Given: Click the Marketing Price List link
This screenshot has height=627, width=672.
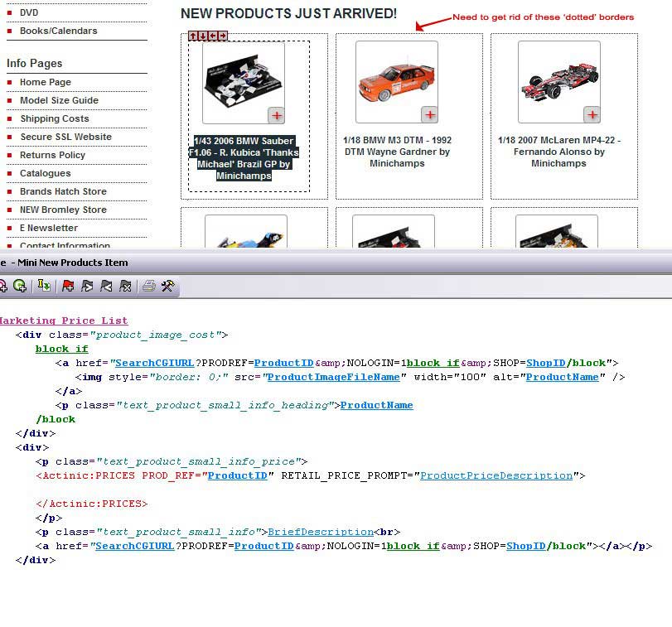Looking at the screenshot, I should coord(63,321).
